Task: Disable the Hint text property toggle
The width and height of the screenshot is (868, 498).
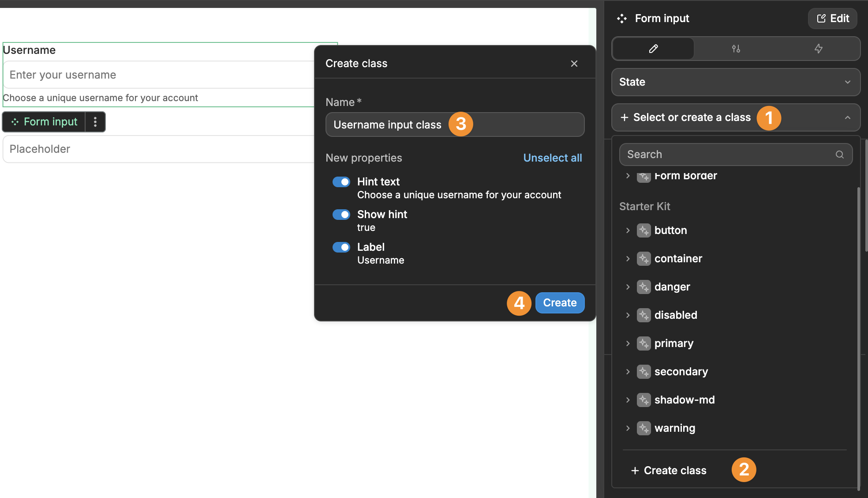Action: click(341, 181)
